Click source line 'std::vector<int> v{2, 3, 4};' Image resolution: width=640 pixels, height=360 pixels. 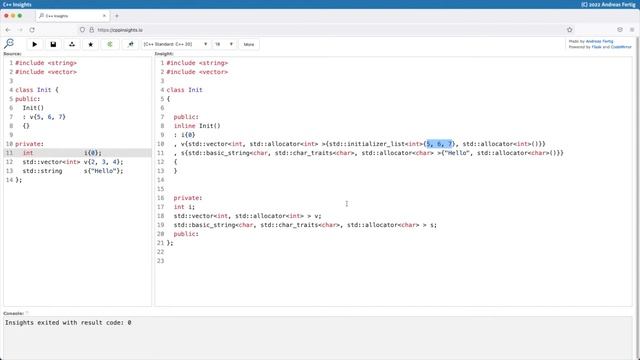(73, 162)
